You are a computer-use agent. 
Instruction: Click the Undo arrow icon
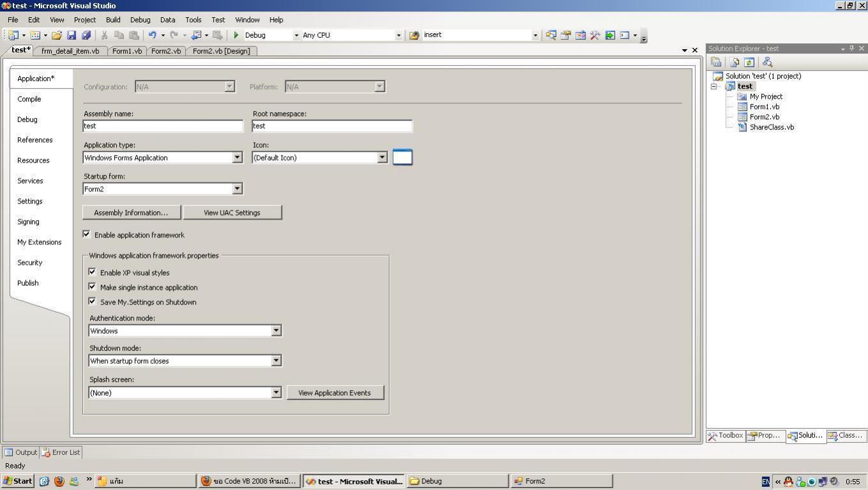point(152,35)
